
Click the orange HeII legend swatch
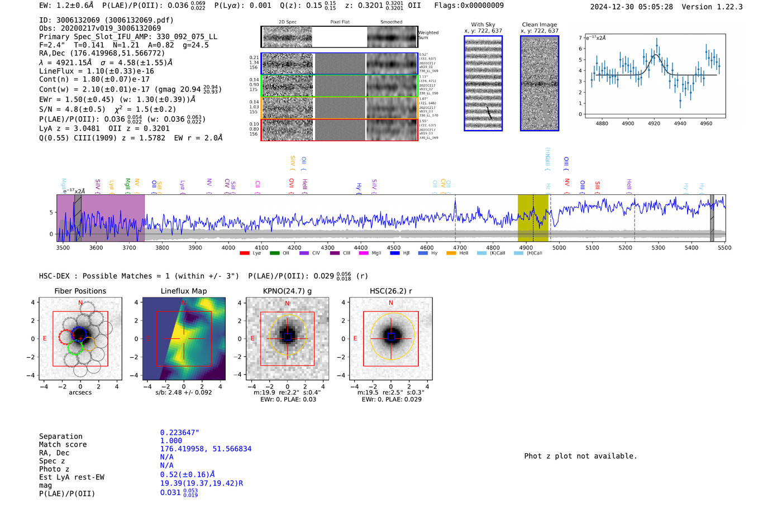[x=451, y=253]
